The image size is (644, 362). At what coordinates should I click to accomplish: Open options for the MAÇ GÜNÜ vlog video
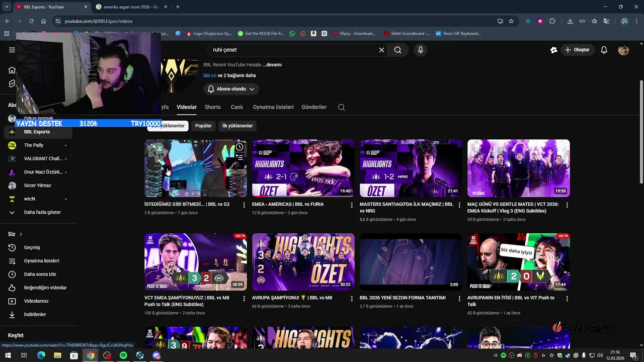[567, 205]
